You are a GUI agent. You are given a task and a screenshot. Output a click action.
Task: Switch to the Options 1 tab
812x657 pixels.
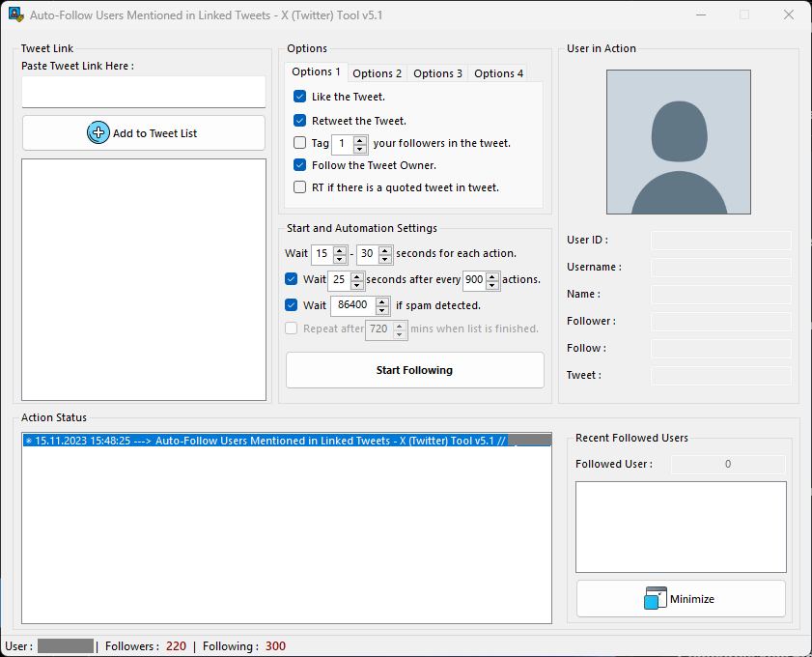(x=316, y=71)
